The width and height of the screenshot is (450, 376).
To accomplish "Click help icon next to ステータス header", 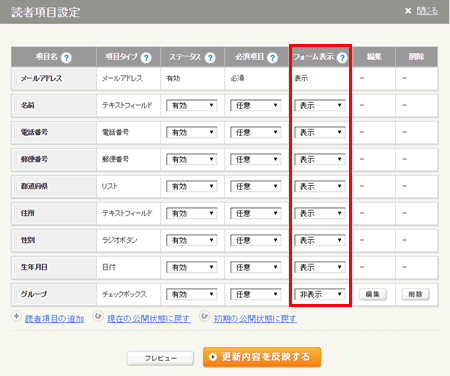I will [x=210, y=58].
